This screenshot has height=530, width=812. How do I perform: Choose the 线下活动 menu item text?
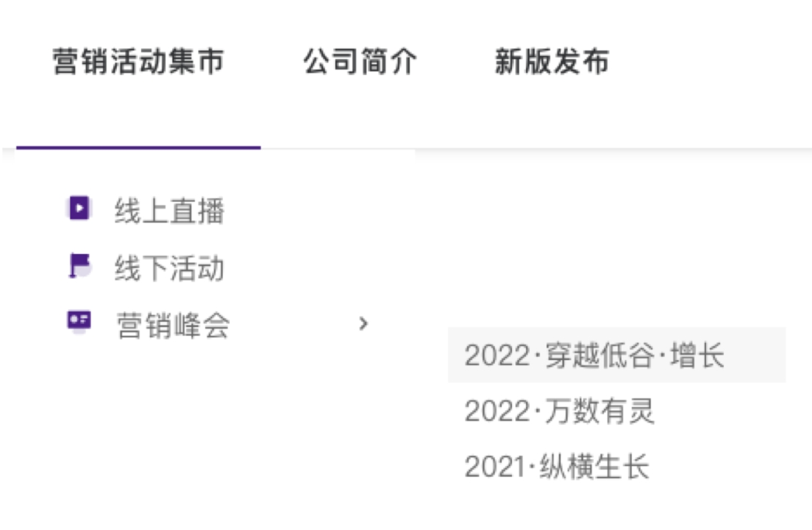click(x=169, y=269)
